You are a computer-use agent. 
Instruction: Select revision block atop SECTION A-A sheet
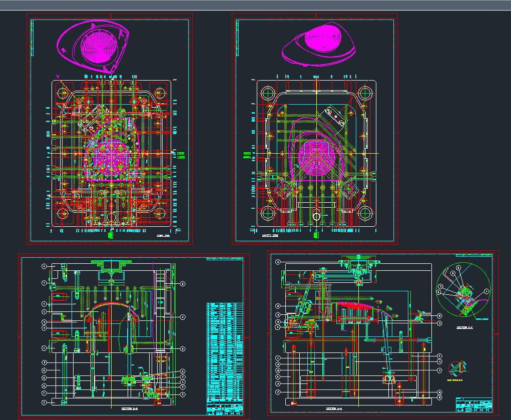tap(474, 255)
